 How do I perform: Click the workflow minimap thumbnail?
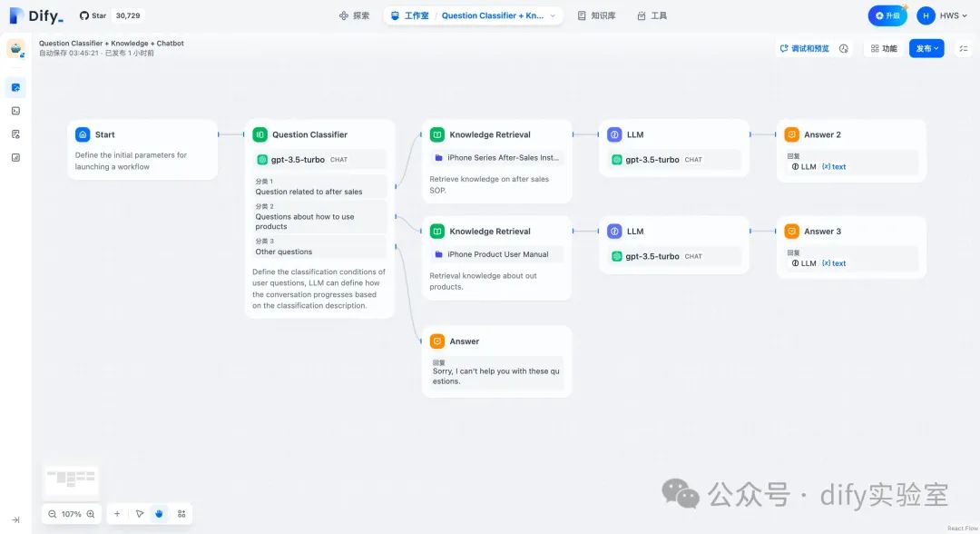click(71, 480)
